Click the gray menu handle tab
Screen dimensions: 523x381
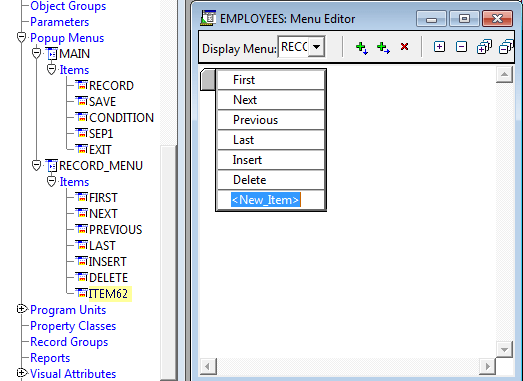point(208,80)
